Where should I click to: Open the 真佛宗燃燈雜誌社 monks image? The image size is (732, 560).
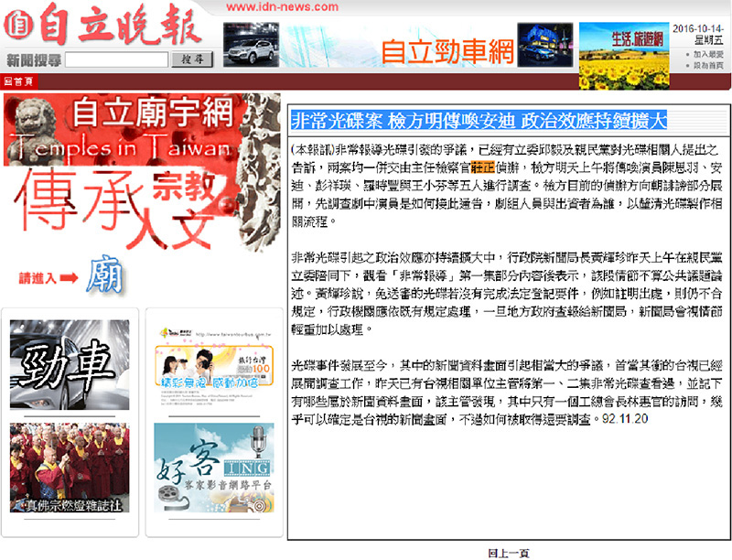click(70, 467)
